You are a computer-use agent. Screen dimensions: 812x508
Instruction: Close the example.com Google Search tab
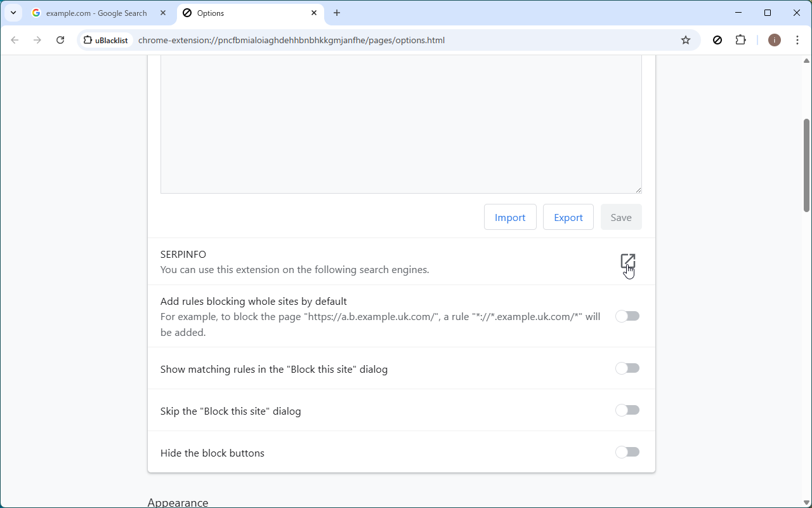pos(163,13)
